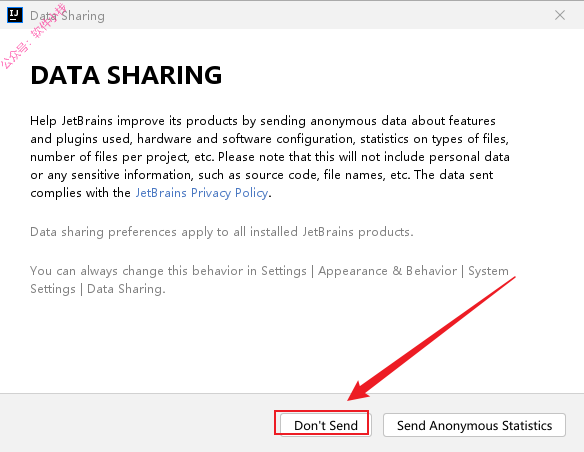Viewport: 584px width, 452px height.
Task: Click the bold DATA SHARING heading
Action: click(126, 75)
